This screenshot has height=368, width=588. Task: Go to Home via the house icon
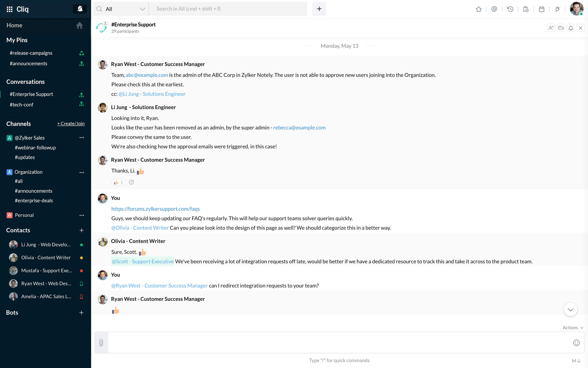pos(79,25)
